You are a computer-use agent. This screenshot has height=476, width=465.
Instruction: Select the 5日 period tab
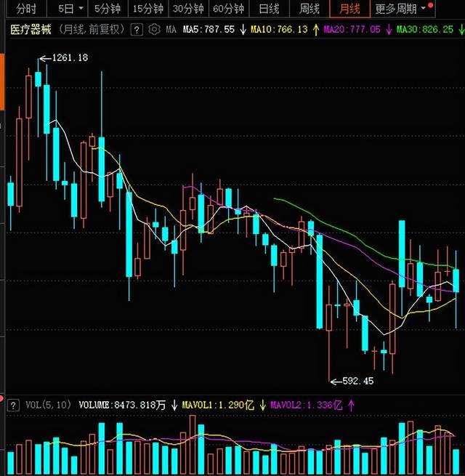[x=65, y=9]
